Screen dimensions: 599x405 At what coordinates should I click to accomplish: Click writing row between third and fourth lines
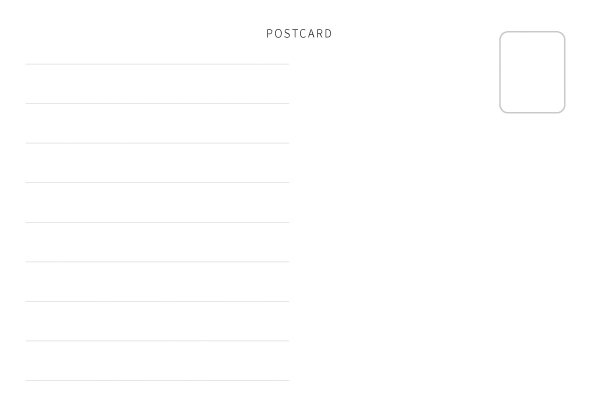tap(157, 163)
